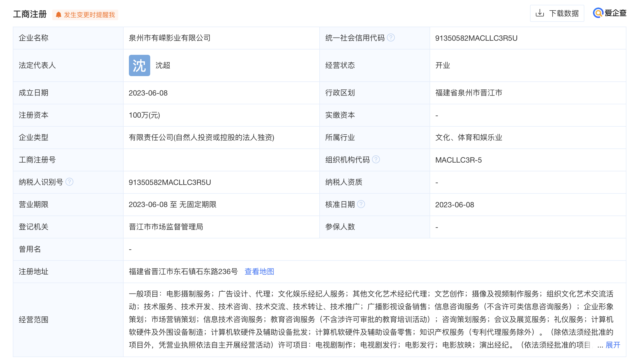Click credit code 91350582MACLLC3R5U value

[x=476, y=38]
